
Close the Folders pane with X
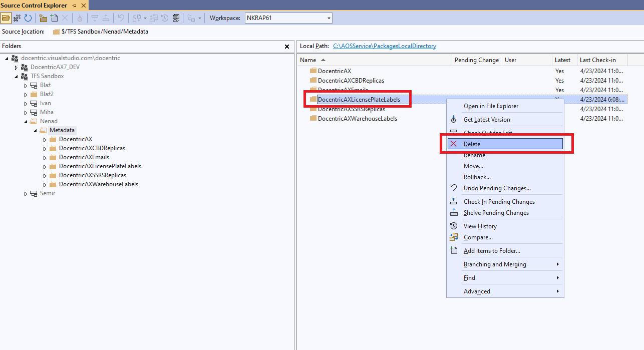[287, 47]
